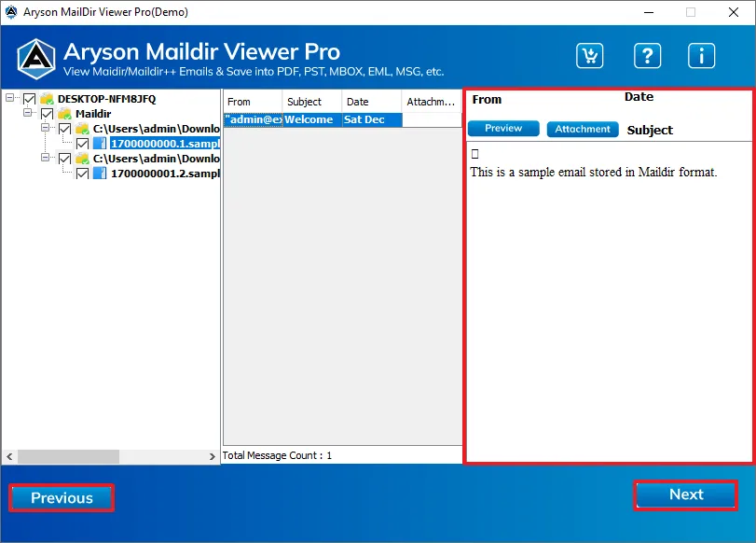Uncheck the Maildir checkbox
756x543 pixels.
48,114
